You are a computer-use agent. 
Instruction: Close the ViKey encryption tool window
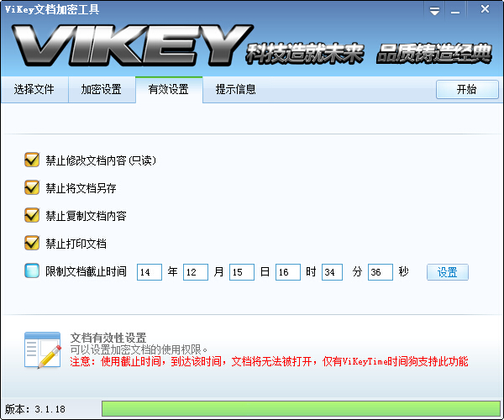pos(485,9)
